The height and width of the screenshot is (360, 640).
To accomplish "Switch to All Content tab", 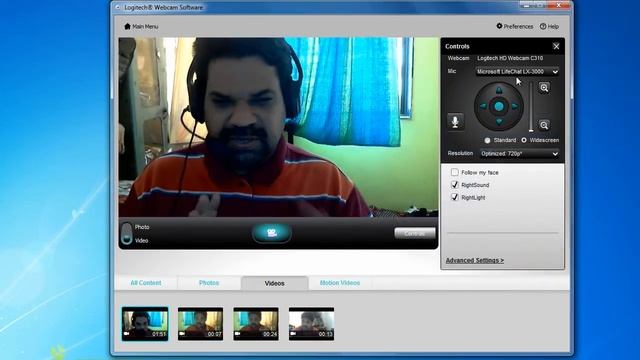I will 146,283.
